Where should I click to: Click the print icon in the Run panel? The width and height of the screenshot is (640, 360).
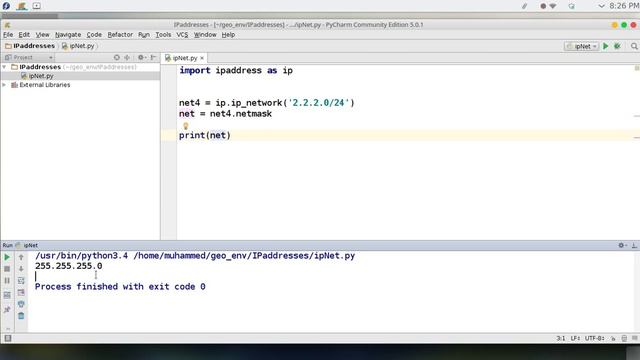pyautogui.click(x=21, y=304)
